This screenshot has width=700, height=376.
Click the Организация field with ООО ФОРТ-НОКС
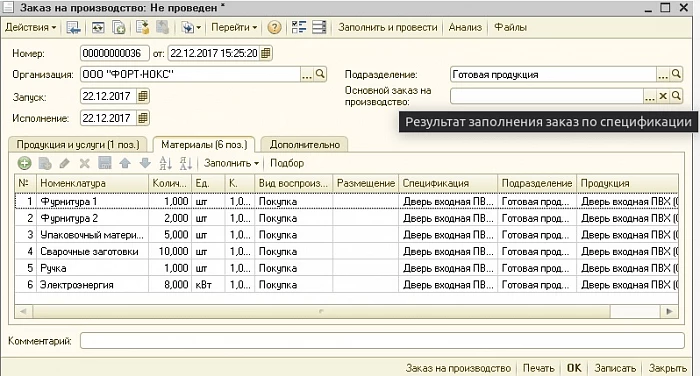point(191,75)
